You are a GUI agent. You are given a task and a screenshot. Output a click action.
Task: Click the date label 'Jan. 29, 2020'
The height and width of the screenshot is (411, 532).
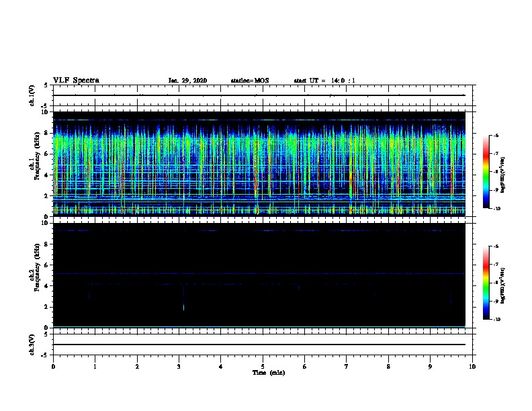(187, 81)
